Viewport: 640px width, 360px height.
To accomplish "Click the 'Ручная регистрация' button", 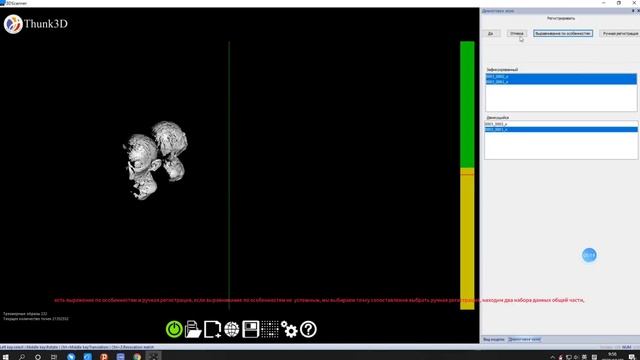I will 620,33.
